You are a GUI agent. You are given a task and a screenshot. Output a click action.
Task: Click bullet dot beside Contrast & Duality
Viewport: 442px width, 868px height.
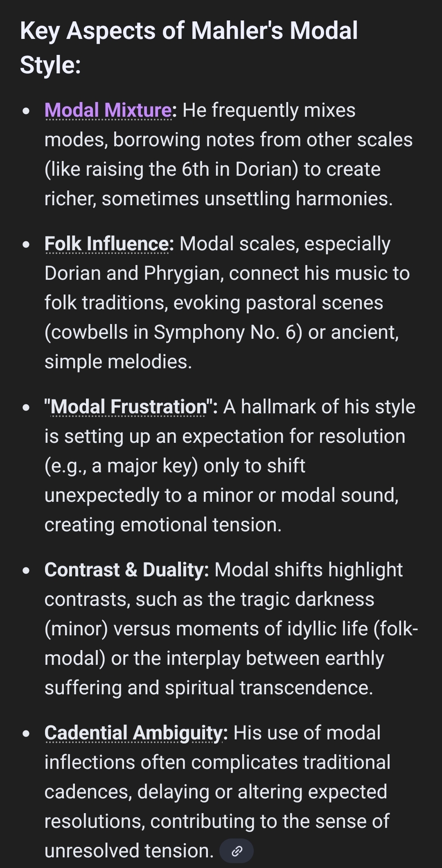[x=27, y=571]
